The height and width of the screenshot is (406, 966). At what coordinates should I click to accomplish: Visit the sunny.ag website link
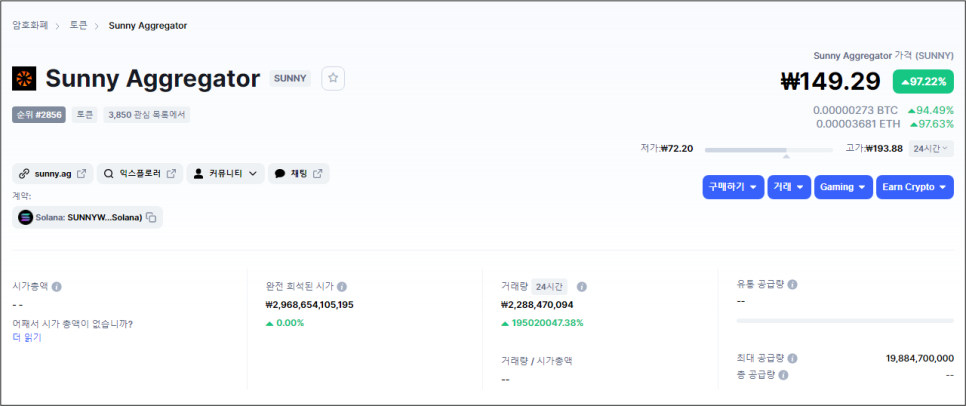53,174
